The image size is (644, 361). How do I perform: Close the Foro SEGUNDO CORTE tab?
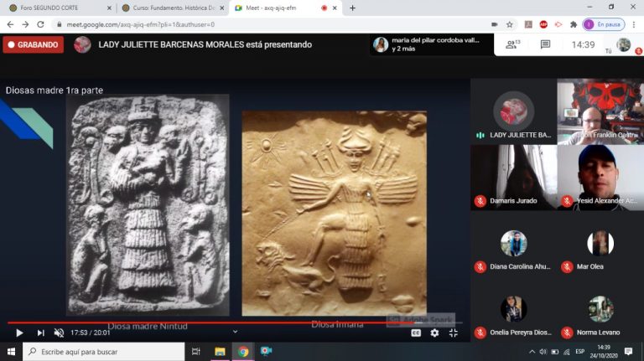(x=109, y=8)
